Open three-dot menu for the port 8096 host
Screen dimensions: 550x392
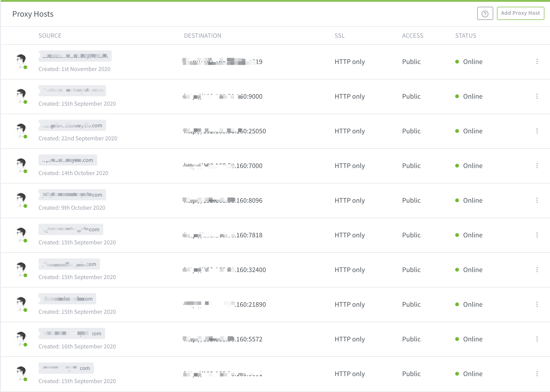pyautogui.click(x=537, y=200)
